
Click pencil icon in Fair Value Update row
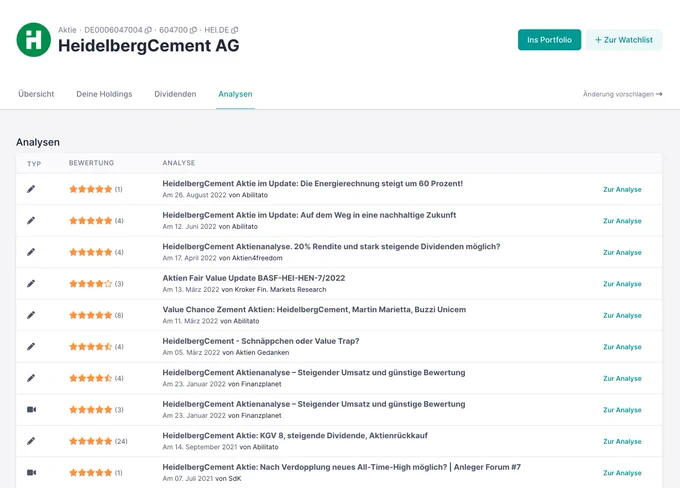tap(31, 284)
